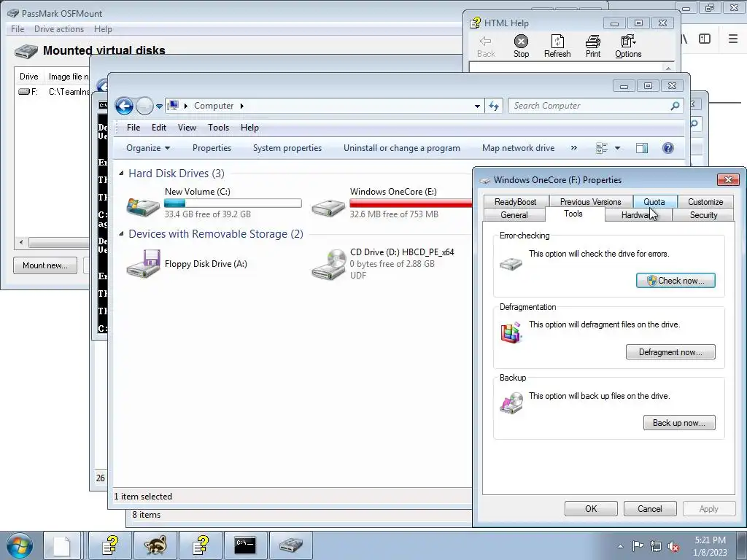Viewport: 747px width, 560px height.
Task: Collapse the Hard Disk Drives group
Action: click(121, 174)
